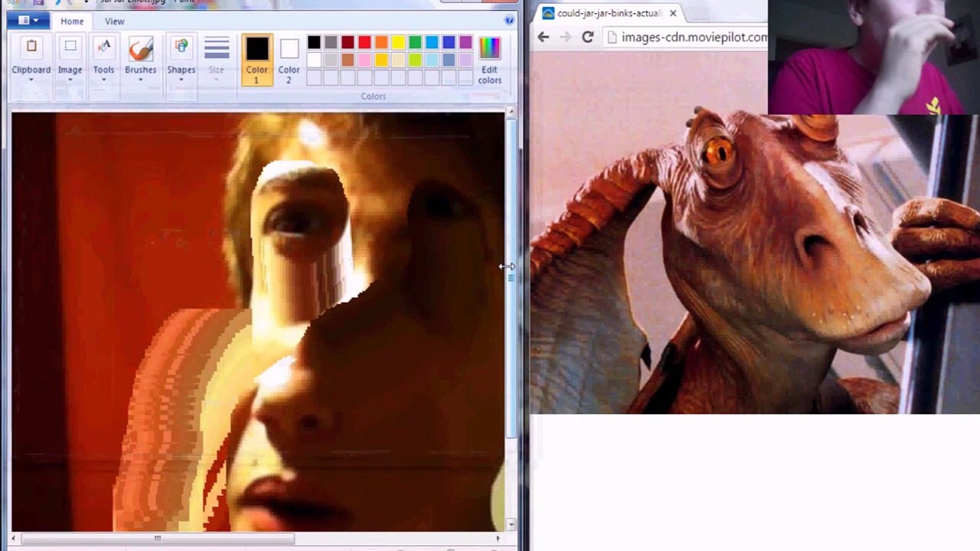Click the Paint vertical scrollbar thumb
This screenshot has width=980, height=551.
click(511, 278)
